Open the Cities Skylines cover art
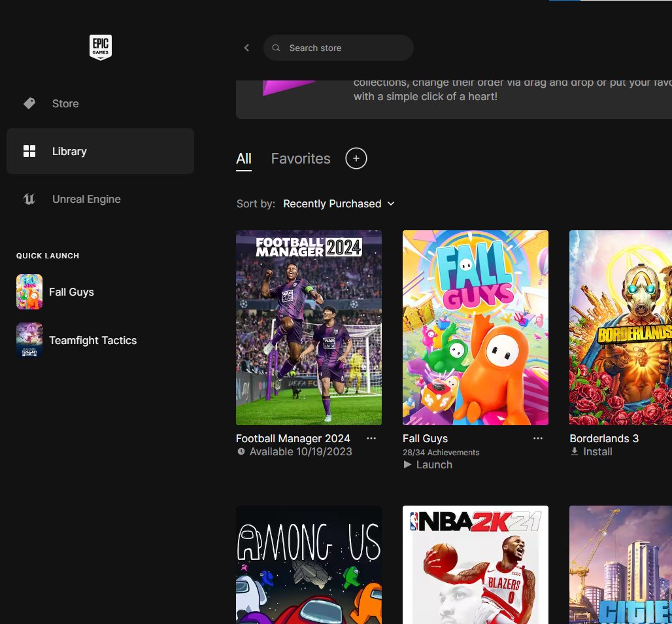Viewport: 672px width, 624px height. tap(620, 565)
